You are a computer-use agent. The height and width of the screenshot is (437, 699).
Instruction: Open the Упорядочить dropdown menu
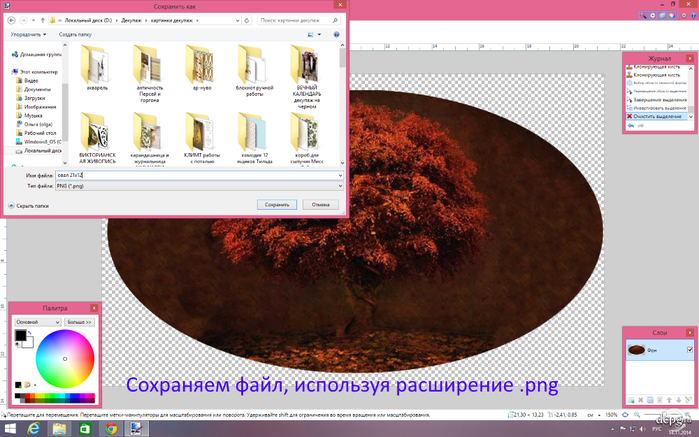29,34
